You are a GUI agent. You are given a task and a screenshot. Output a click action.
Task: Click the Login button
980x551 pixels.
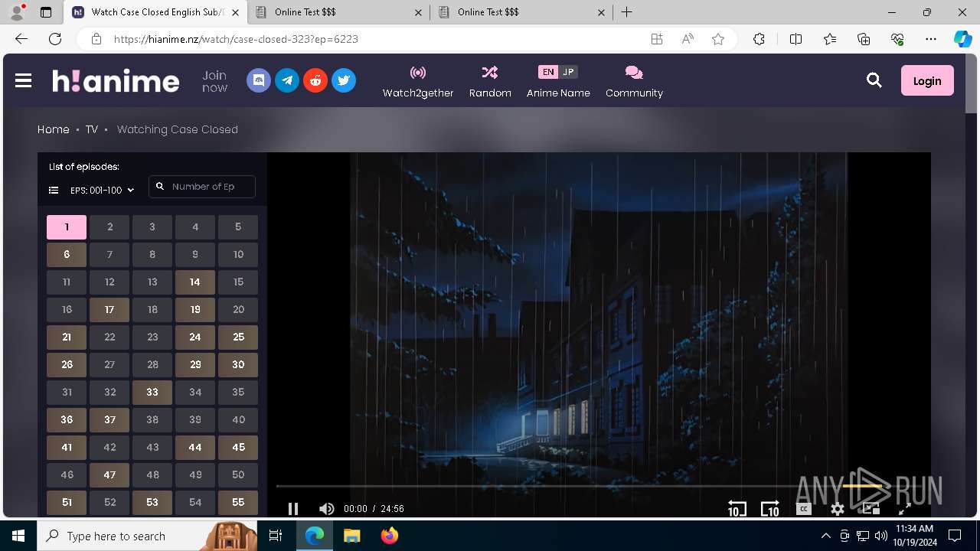(927, 80)
